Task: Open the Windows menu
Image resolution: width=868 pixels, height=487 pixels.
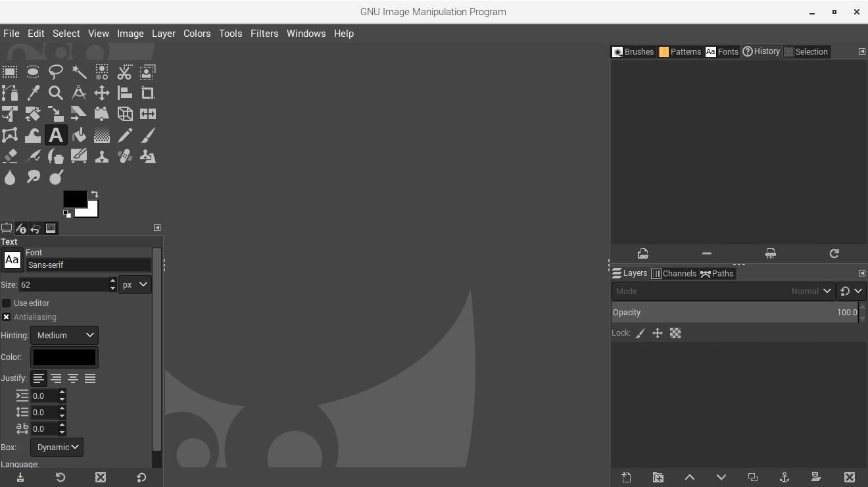Action: (x=306, y=34)
